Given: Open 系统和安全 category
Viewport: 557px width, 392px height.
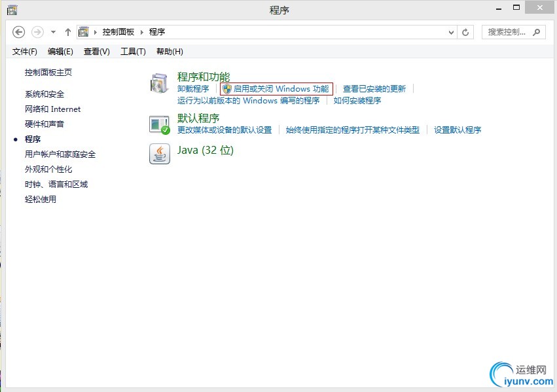Looking at the screenshot, I should pyautogui.click(x=45, y=94).
